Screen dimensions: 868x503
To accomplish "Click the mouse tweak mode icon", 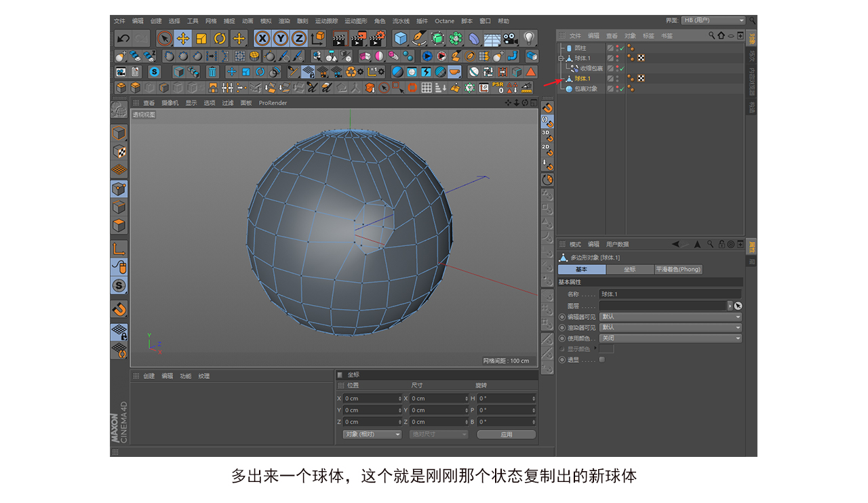I will (x=119, y=267).
